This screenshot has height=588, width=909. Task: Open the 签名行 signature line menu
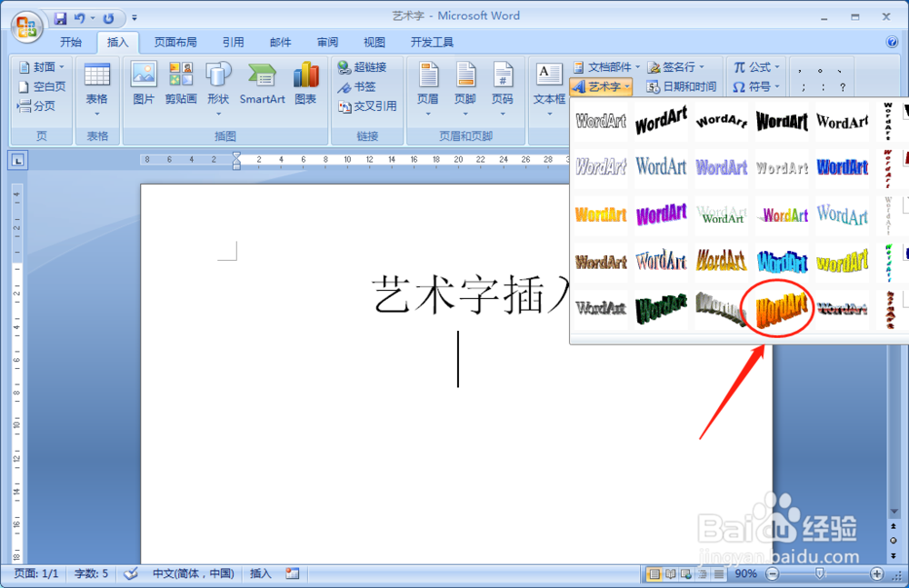click(x=676, y=67)
